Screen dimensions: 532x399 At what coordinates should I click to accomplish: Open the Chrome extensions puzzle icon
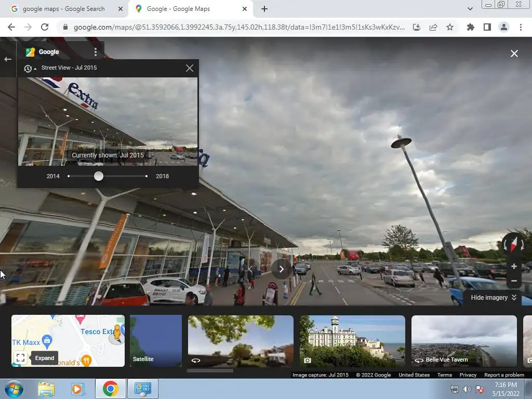click(x=471, y=27)
